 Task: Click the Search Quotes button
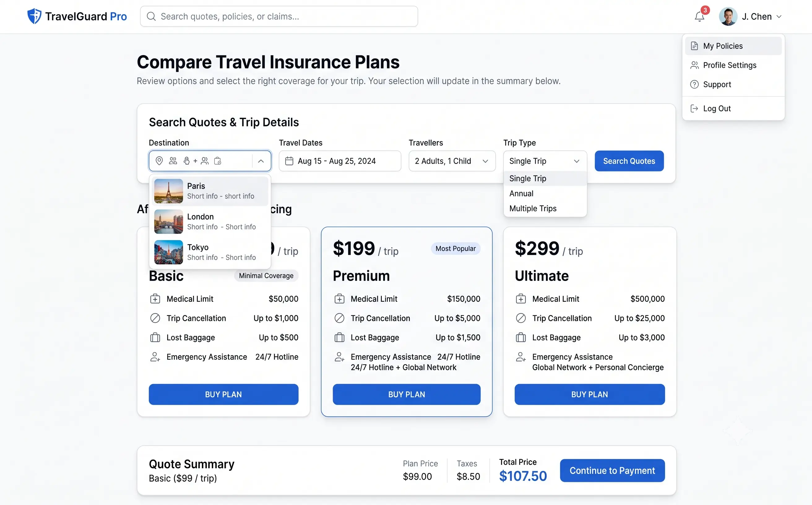[x=629, y=161]
